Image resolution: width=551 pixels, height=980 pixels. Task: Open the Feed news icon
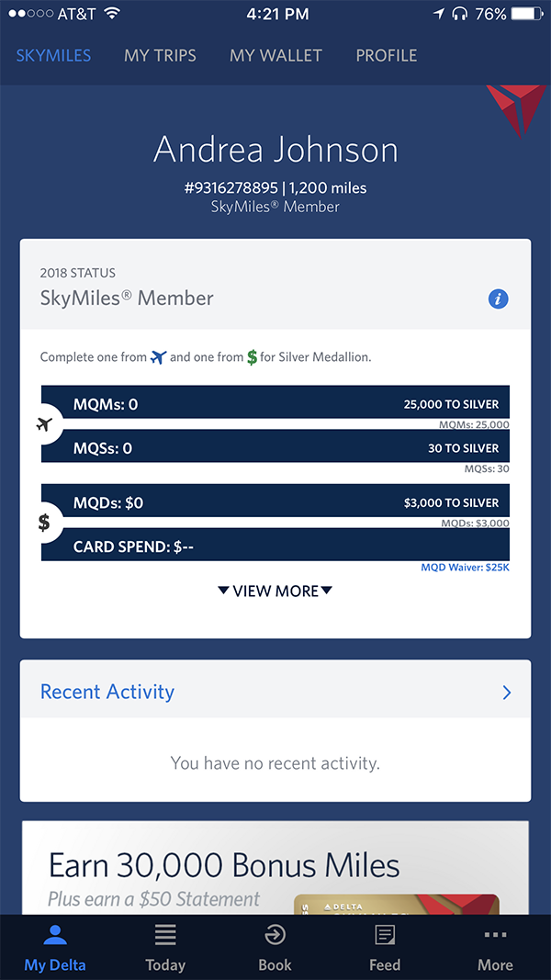point(385,935)
